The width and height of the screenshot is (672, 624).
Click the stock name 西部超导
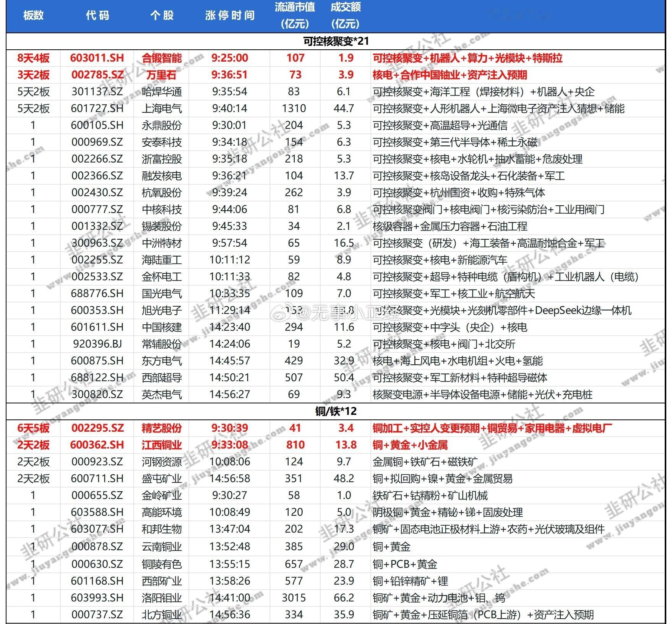pos(162,377)
